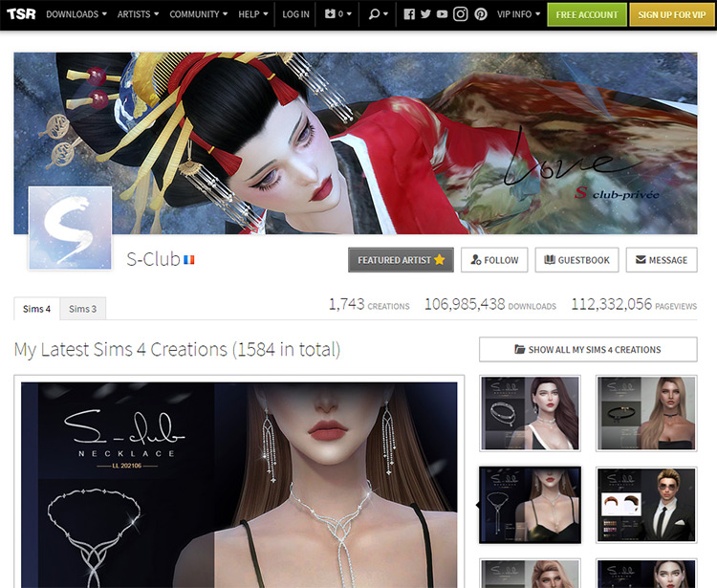This screenshot has height=588, width=717.
Task: Expand the Downloads menu
Action: point(76,14)
